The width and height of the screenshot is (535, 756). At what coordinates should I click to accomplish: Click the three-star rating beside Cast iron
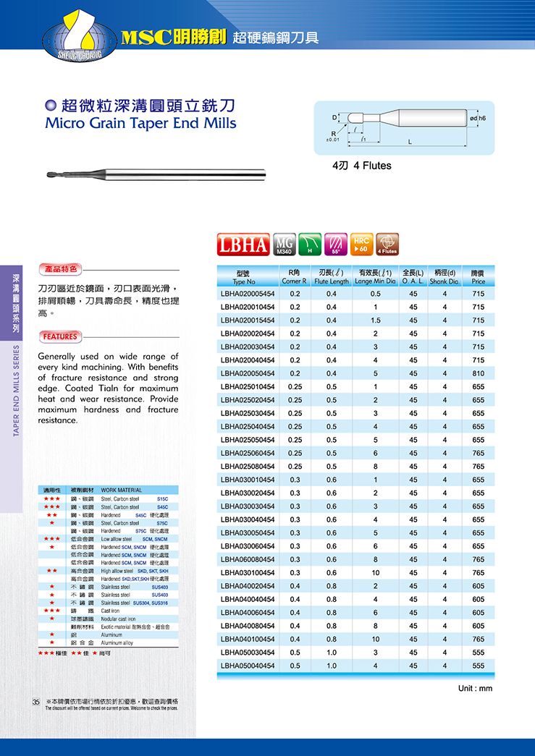(x=52, y=611)
